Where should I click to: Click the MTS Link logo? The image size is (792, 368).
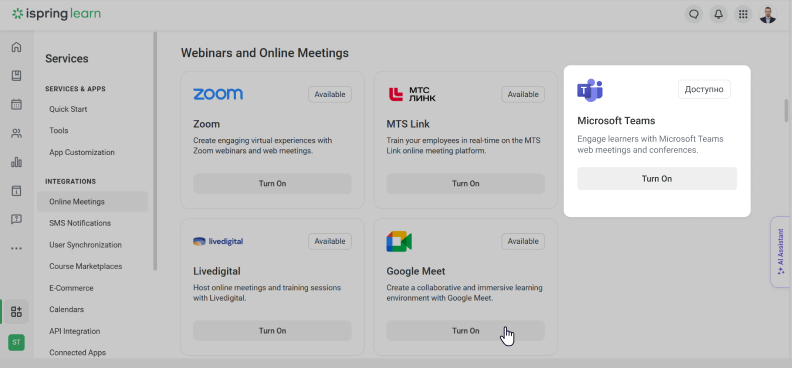[x=412, y=94]
